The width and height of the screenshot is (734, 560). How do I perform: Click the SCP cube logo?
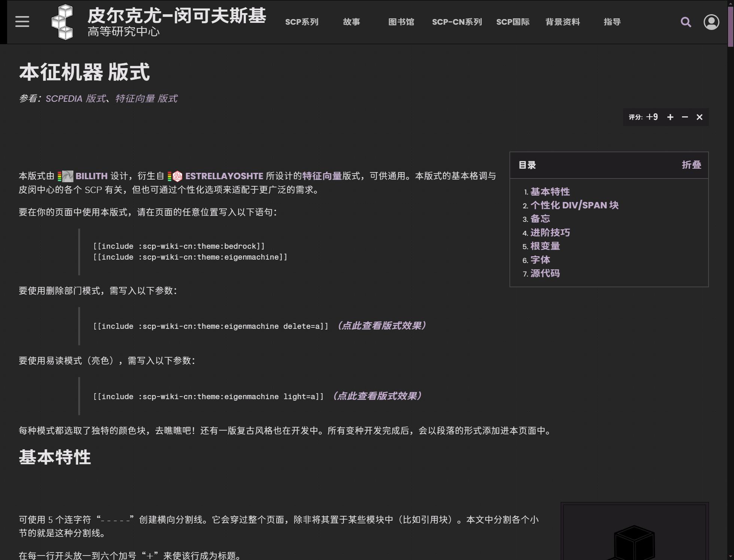pos(63,22)
